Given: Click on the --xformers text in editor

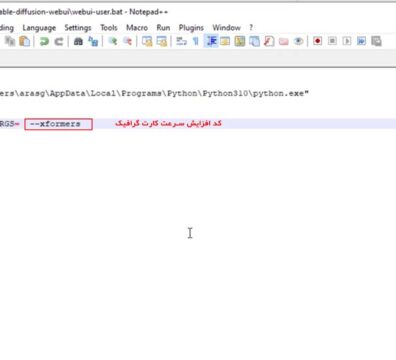Looking at the screenshot, I should coord(55,124).
